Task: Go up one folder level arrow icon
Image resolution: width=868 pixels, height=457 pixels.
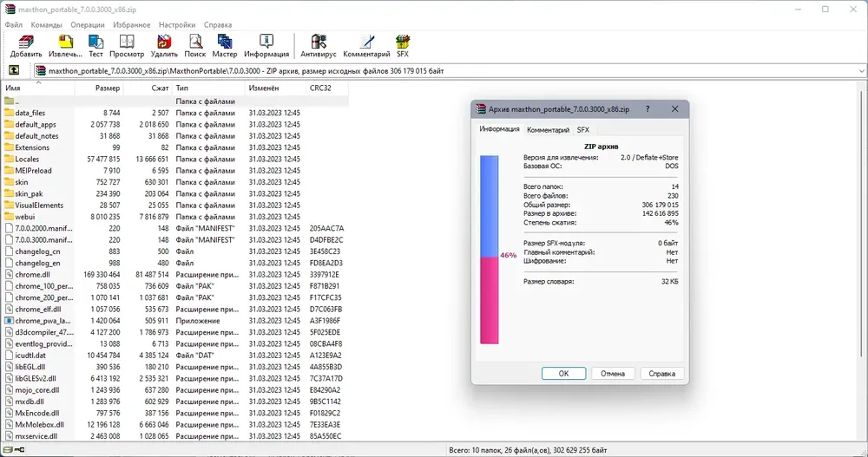Action: click(14, 70)
